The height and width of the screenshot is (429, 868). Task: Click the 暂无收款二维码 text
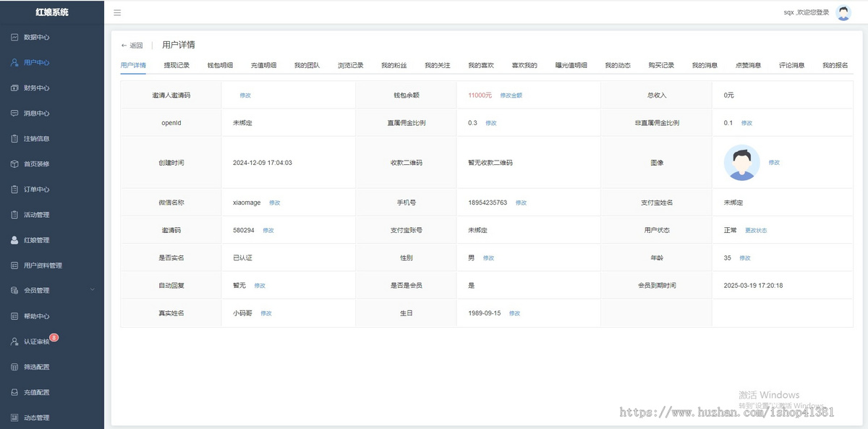(490, 163)
